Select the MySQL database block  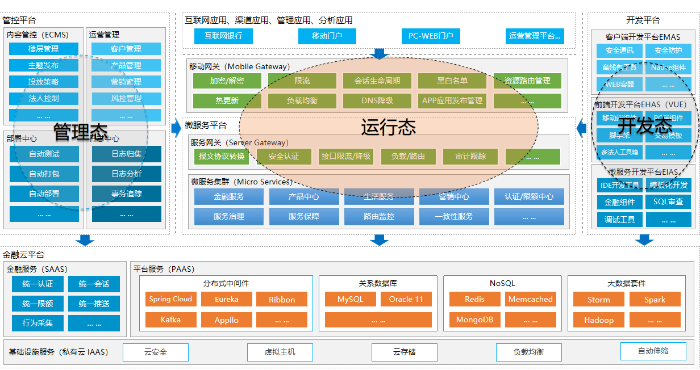click(x=350, y=299)
